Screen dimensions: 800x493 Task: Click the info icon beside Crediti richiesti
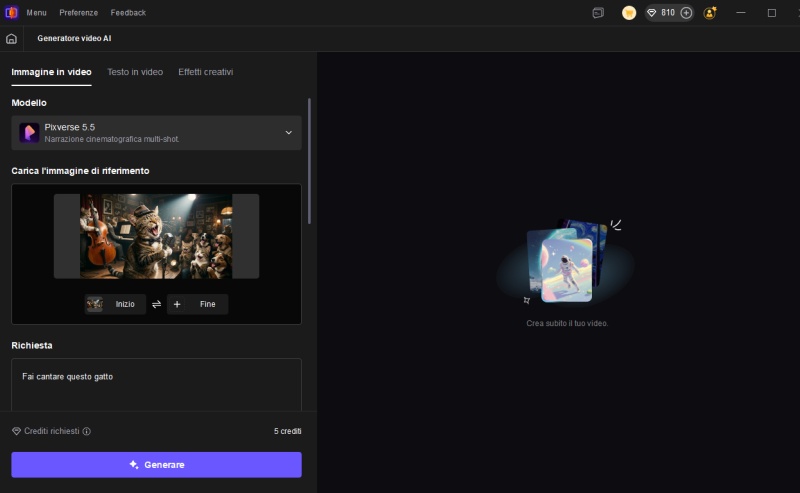click(86, 432)
